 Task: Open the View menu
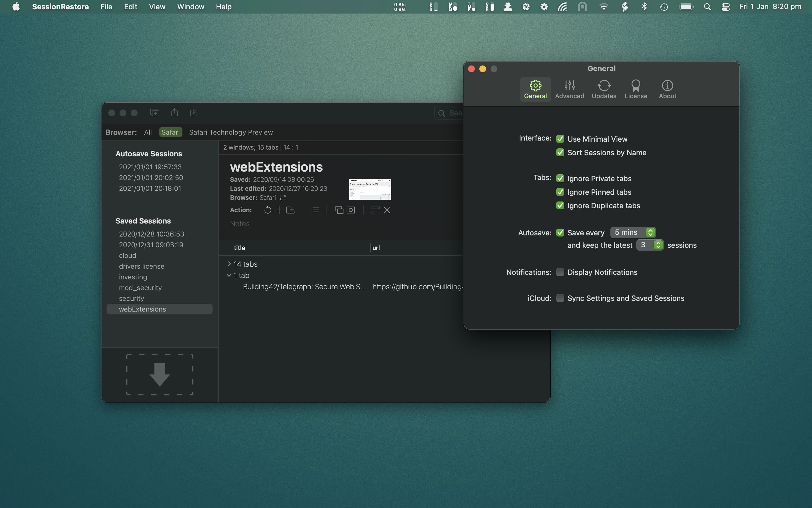pyautogui.click(x=157, y=7)
